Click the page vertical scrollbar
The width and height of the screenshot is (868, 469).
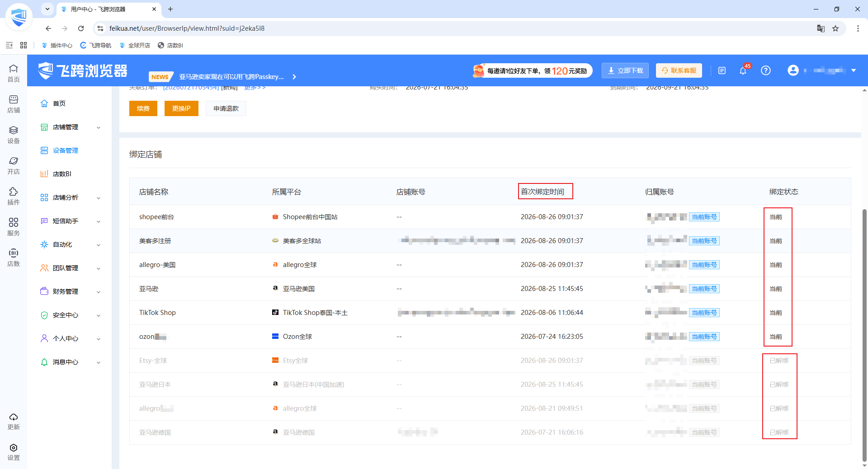864,334
